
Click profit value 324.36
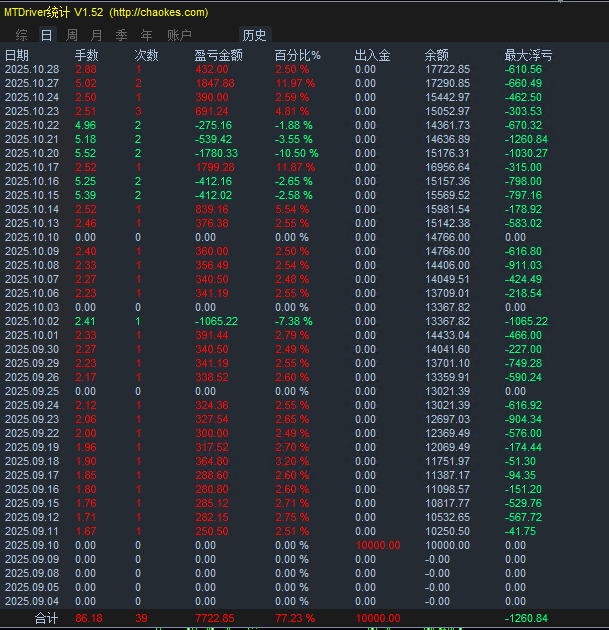(212, 405)
